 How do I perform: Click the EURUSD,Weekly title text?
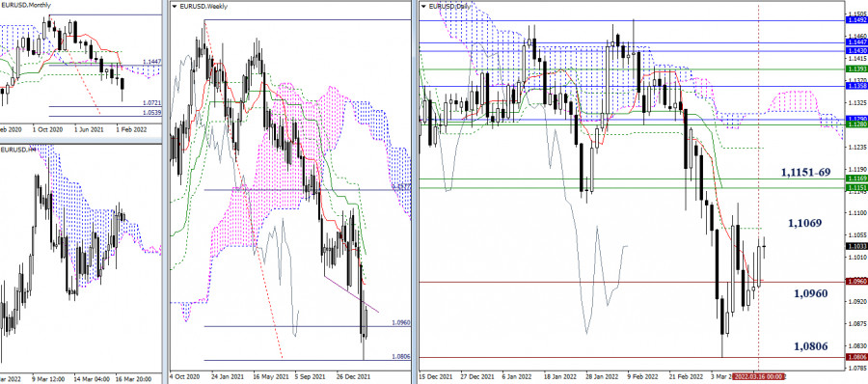[203, 7]
